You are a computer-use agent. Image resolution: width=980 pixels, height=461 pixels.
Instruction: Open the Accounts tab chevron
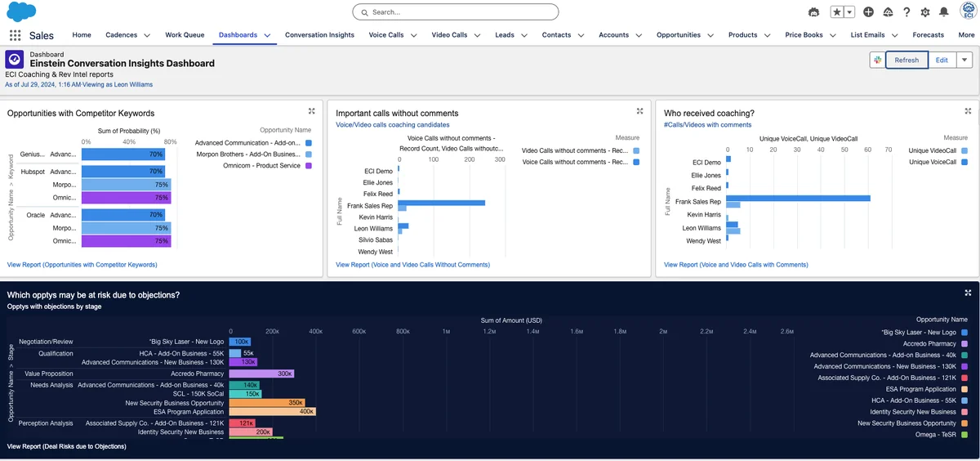click(639, 35)
